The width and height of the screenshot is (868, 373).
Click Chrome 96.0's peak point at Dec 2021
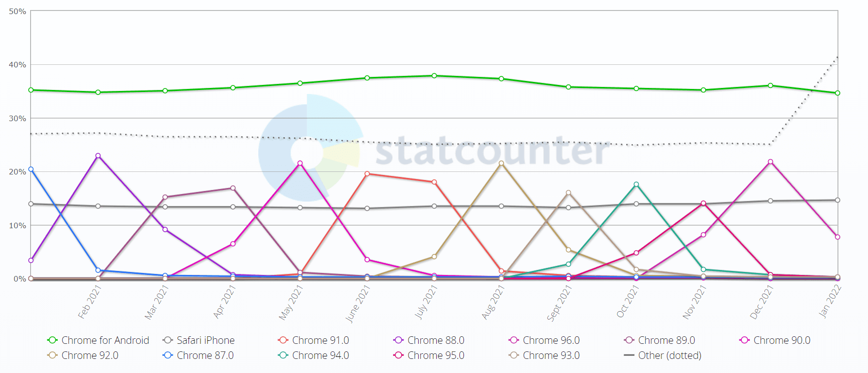click(x=770, y=162)
